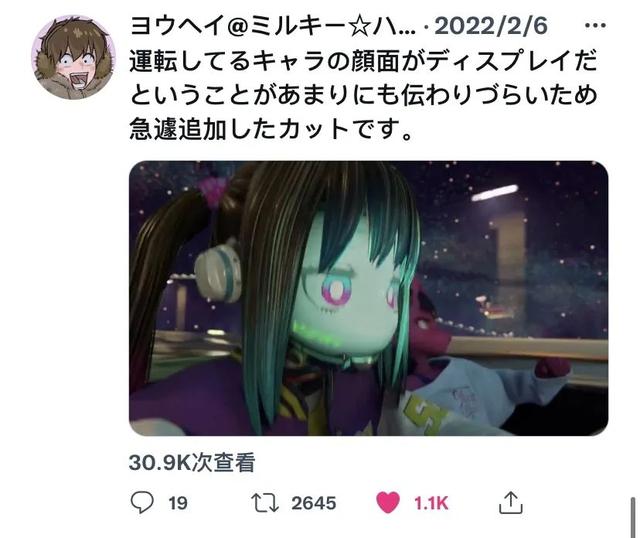The height and width of the screenshot is (538, 640).
Task: Click the retweet arrows icon
Action: click(x=265, y=503)
